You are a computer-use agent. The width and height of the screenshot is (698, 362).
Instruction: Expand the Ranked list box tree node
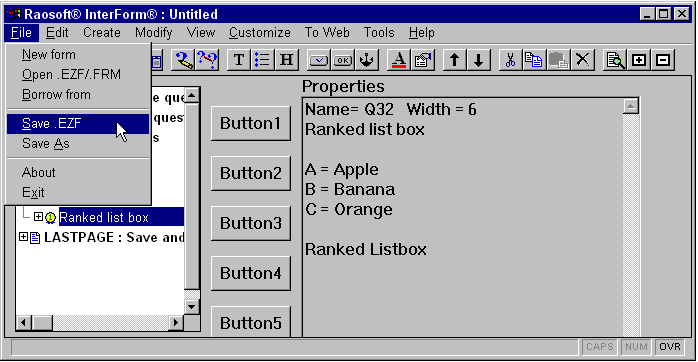[38, 217]
